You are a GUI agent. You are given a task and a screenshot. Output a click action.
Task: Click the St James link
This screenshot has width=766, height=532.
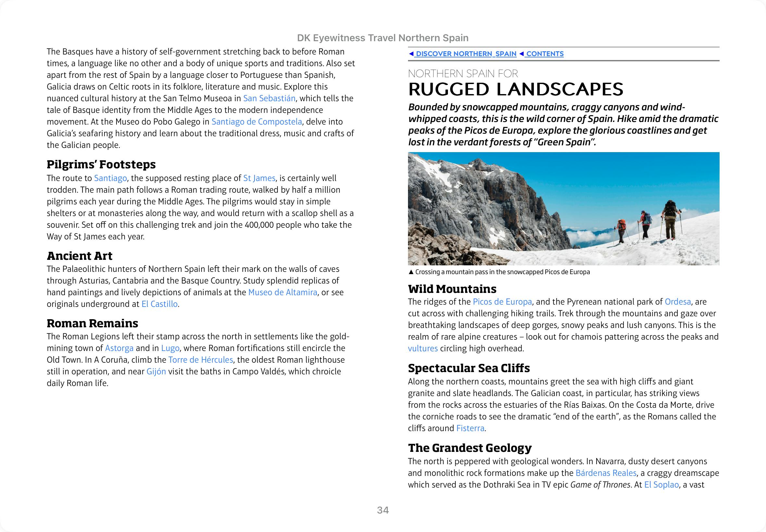pos(259,178)
